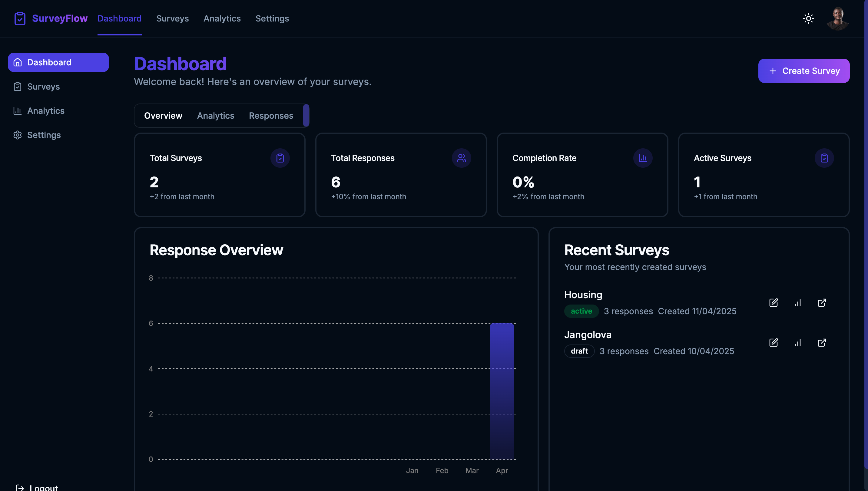Select Analytics in the left sidebar
Screen dimensions: 868x491
(46, 110)
